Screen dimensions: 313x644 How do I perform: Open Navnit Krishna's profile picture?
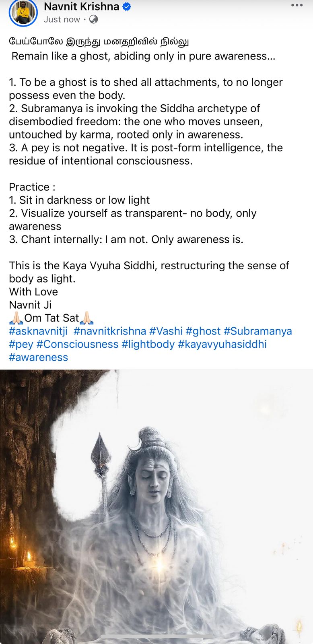[x=23, y=13]
